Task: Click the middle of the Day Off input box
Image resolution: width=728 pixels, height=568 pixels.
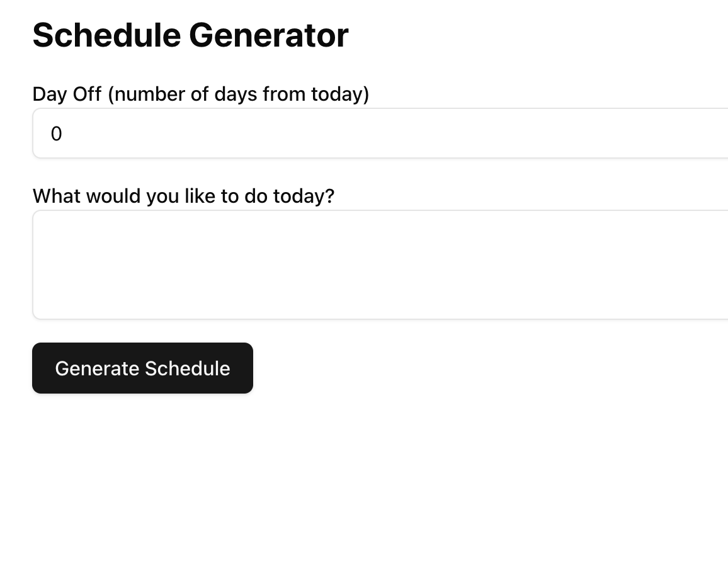Action: click(x=380, y=133)
